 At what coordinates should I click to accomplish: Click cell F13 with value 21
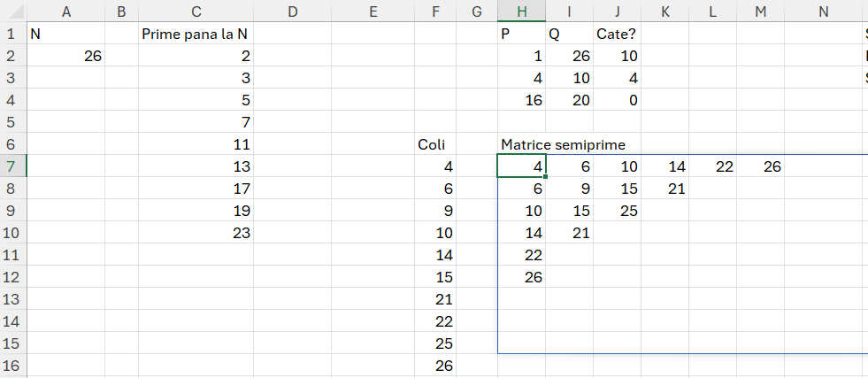click(x=436, y=299)
